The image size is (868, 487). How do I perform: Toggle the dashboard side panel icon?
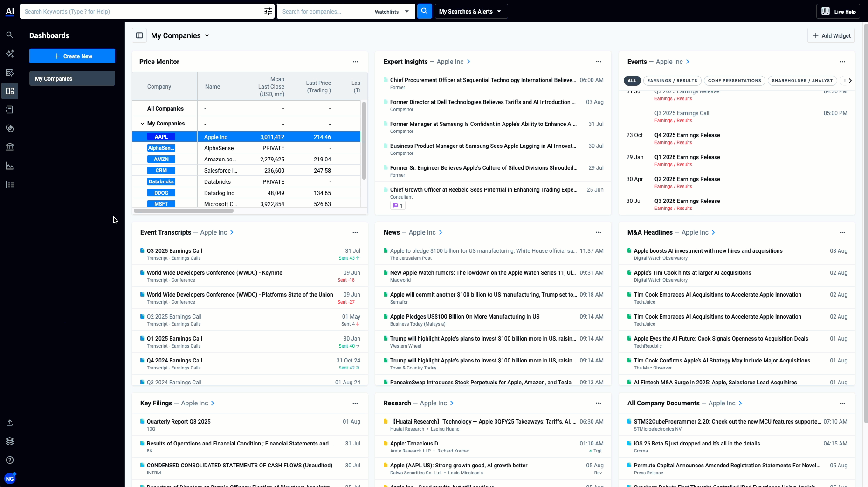coord(139,35)
